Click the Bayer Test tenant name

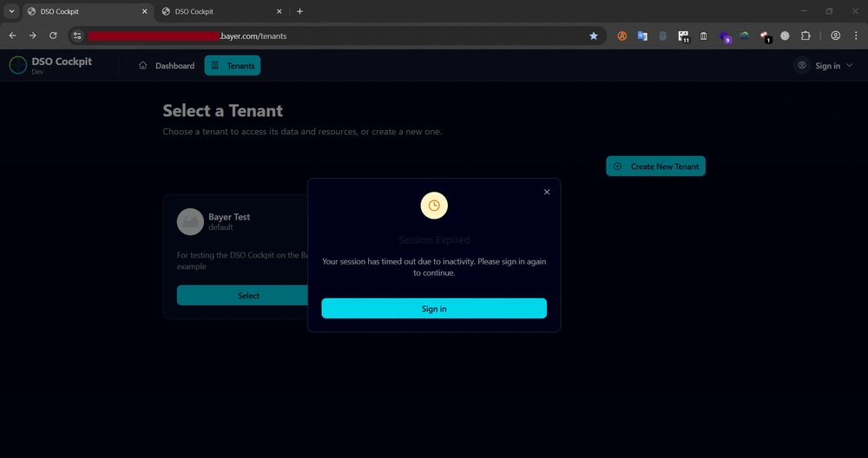(x=229, y=217)
